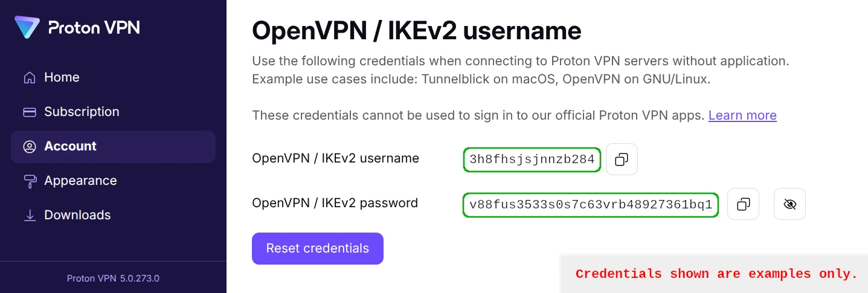
Task: Switch to the Appearance settings label
Action: (80, 181)
